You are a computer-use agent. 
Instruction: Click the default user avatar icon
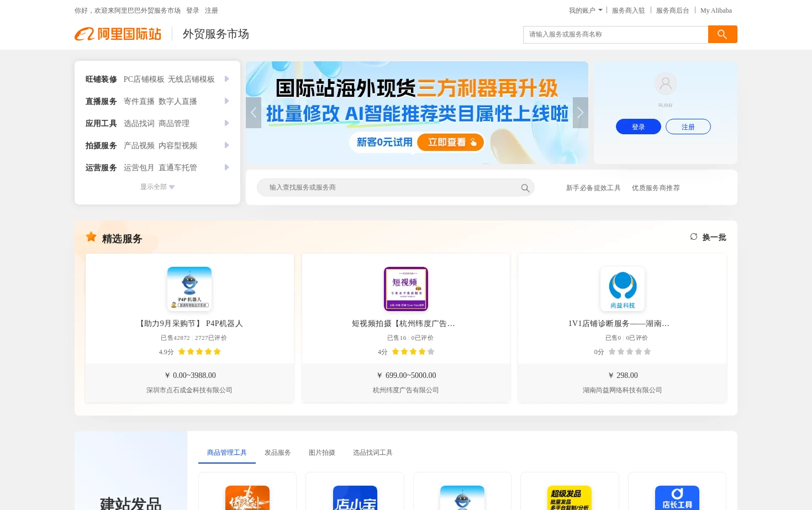[x=666, y=84]
